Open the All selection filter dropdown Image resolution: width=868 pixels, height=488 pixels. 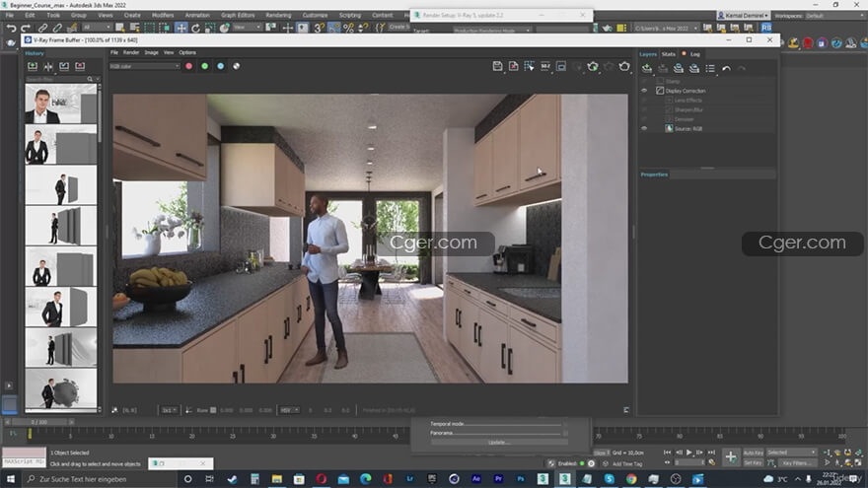[x=97, y=28]
